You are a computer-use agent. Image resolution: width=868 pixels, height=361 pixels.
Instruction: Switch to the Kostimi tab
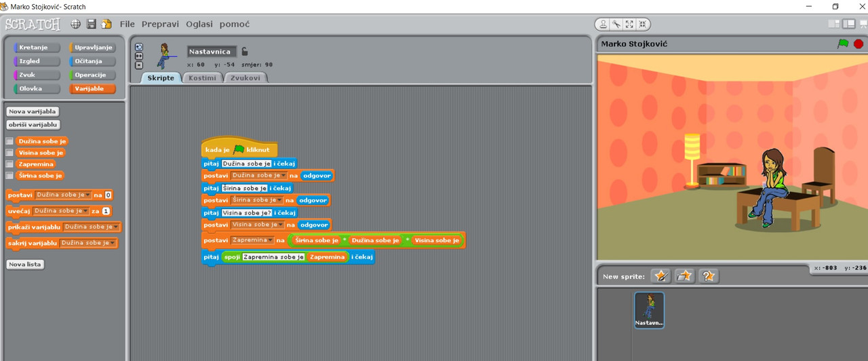pos(203,77)
